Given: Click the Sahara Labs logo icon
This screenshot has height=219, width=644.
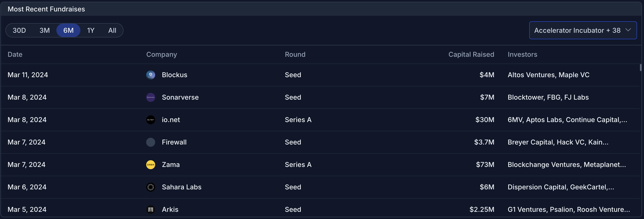Looking at the screenshot, I should click(x=150, y=187).
